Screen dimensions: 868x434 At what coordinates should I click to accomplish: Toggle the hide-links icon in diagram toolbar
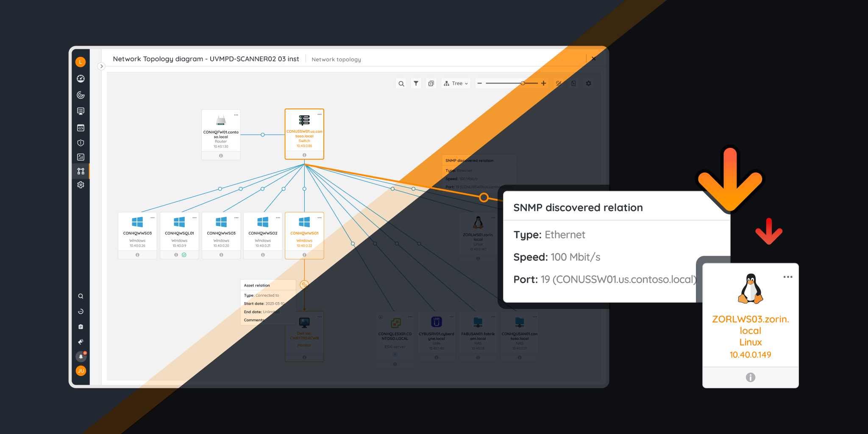coord(559,83)
